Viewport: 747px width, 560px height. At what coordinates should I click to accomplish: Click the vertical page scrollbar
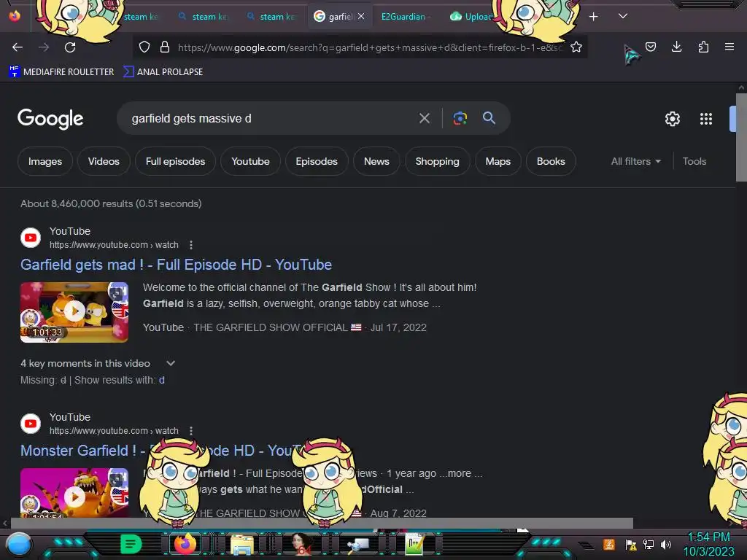741,138
